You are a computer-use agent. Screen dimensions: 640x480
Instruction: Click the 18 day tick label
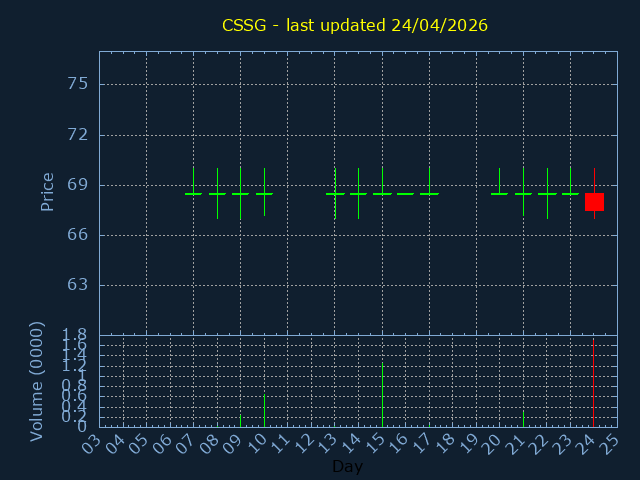point(445,442)
